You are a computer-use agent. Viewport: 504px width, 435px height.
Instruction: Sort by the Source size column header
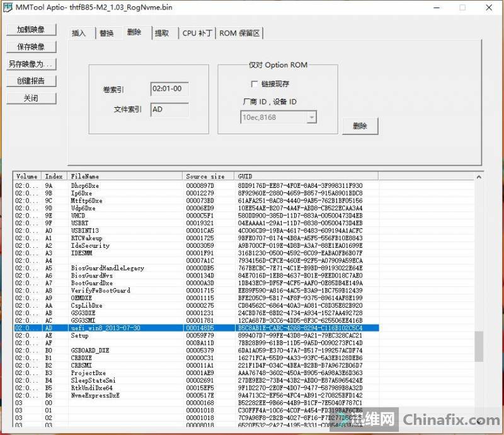[209, 177]
